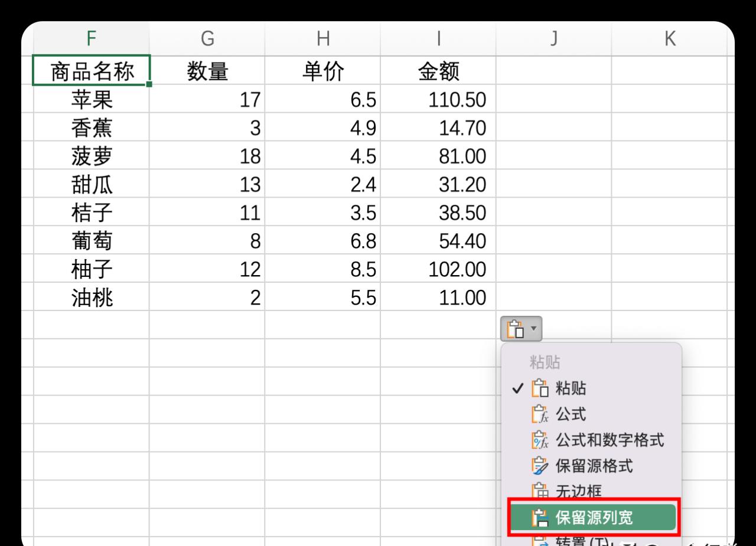The height and width of the screenshot is (546, 756).
Task: Select 公式和数字格式 paste option
Action: 591,440
